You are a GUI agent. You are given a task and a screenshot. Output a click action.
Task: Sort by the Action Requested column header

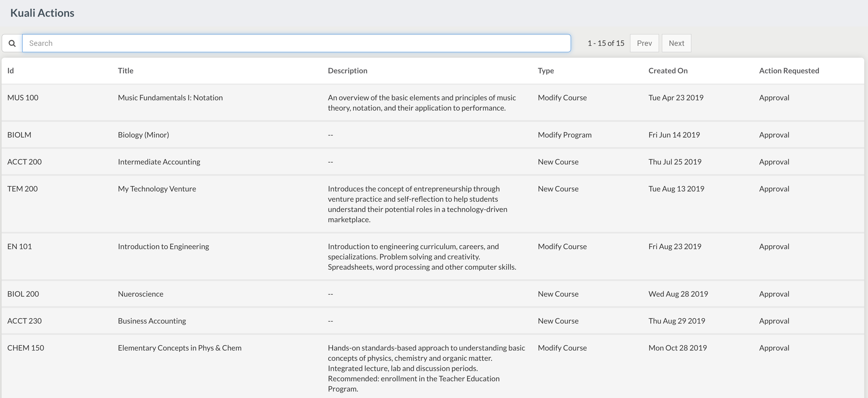789,71
